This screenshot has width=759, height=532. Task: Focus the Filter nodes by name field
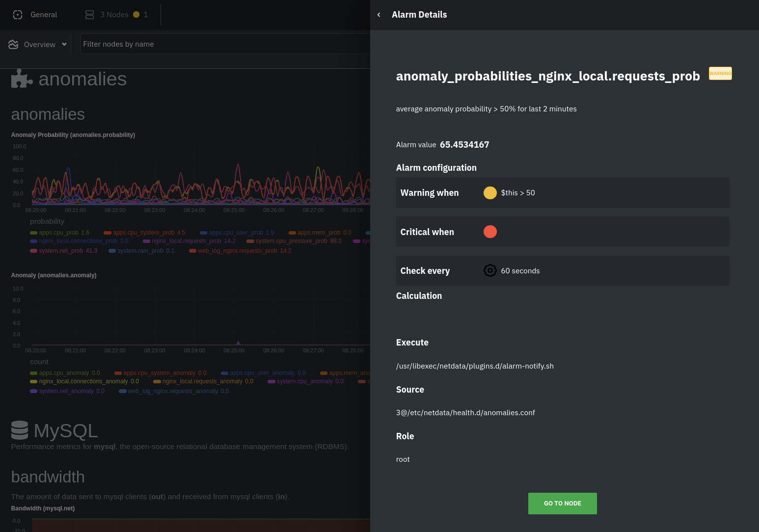point(225,44)
